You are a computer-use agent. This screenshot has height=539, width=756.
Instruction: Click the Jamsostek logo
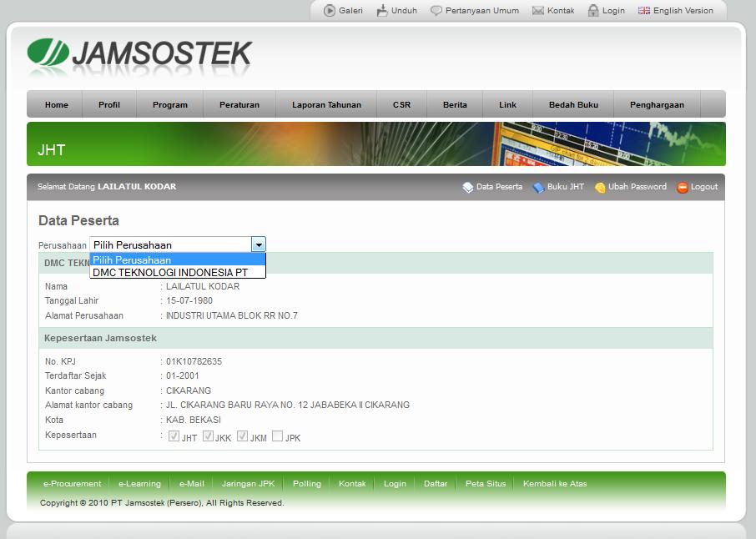(140, 54)
